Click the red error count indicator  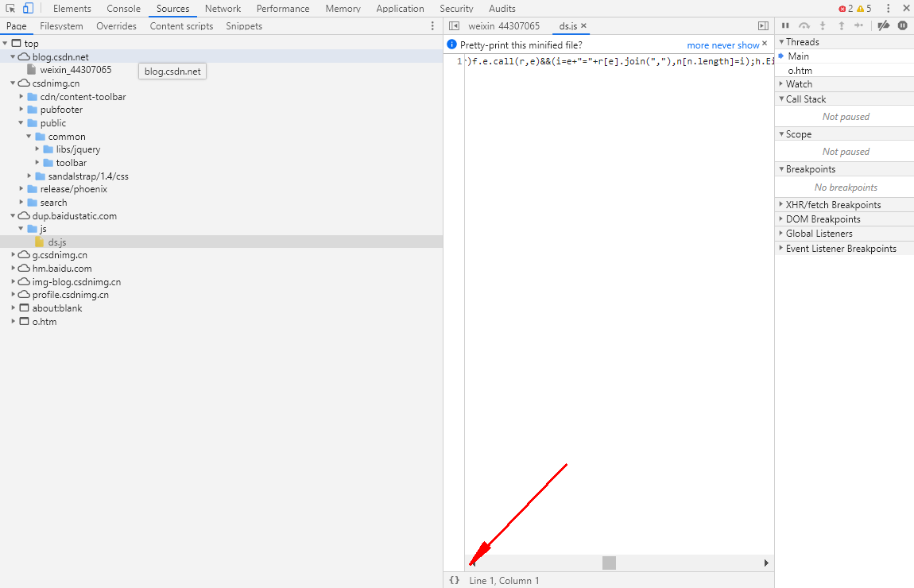tap(846, 8)
